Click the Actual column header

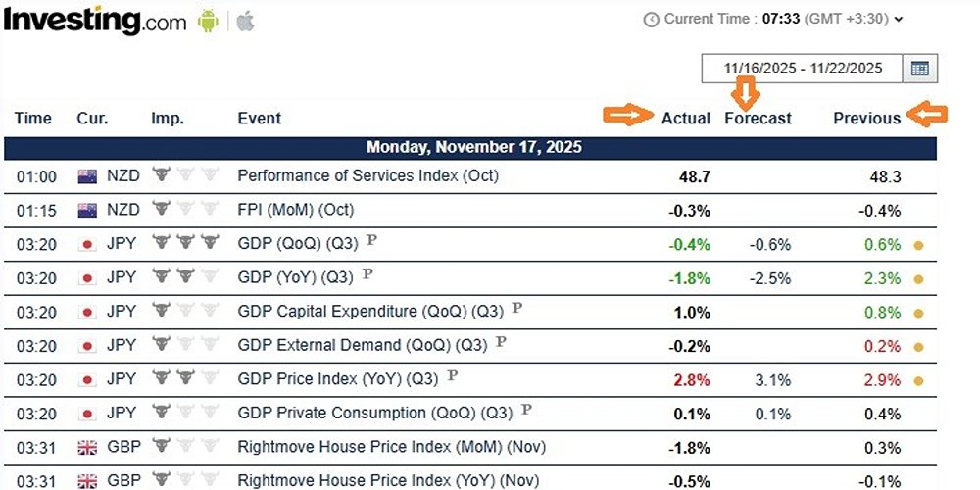[685, 118]
